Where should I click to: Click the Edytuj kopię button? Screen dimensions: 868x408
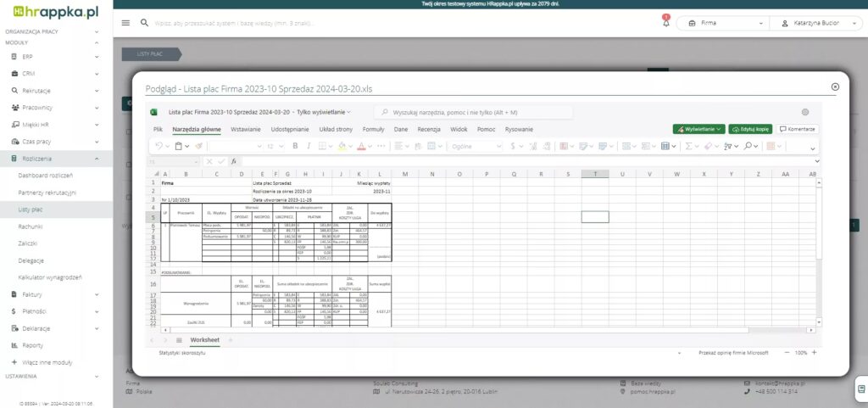[750, 129]
